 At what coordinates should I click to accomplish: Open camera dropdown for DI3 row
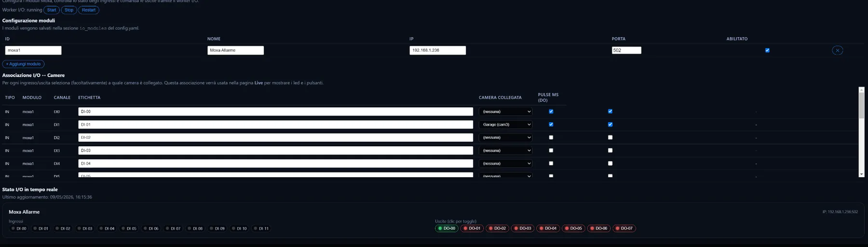(505, 150)
